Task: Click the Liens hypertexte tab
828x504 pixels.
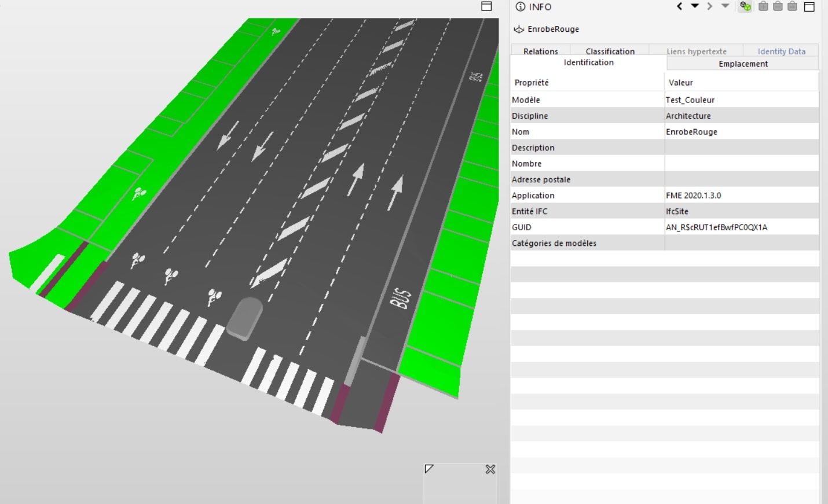Action: point(696,51)
